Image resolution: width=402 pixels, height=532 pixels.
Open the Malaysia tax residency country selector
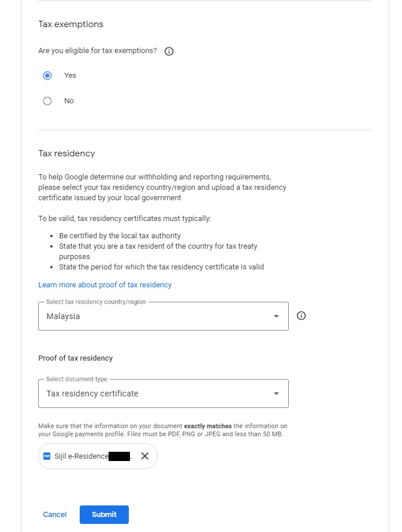click(x=156, y=316)
